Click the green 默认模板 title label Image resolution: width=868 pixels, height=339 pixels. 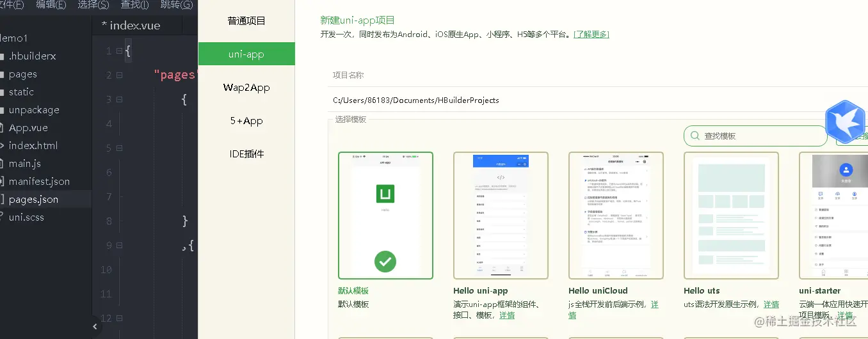click(353, 291)
